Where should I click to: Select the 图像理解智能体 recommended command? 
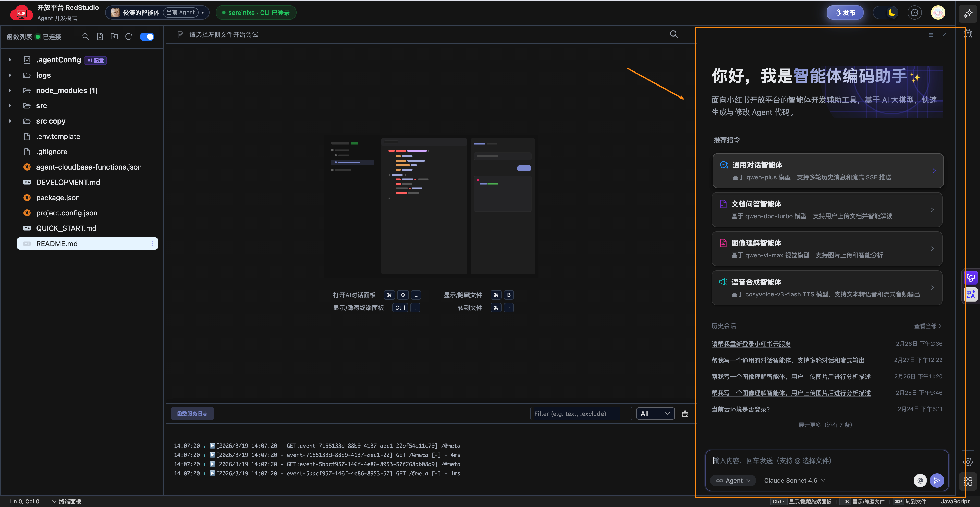[x=827, y=249]
